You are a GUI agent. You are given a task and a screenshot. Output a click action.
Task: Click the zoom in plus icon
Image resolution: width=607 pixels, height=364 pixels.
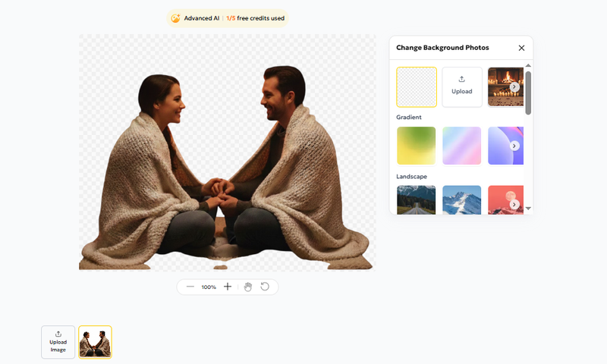click(228, 287)
